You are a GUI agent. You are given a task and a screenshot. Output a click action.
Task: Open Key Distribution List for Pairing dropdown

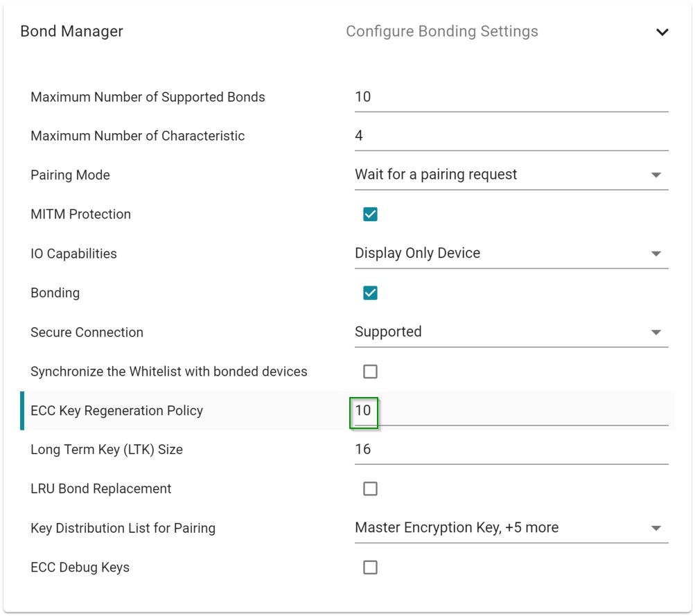(656, 529)
